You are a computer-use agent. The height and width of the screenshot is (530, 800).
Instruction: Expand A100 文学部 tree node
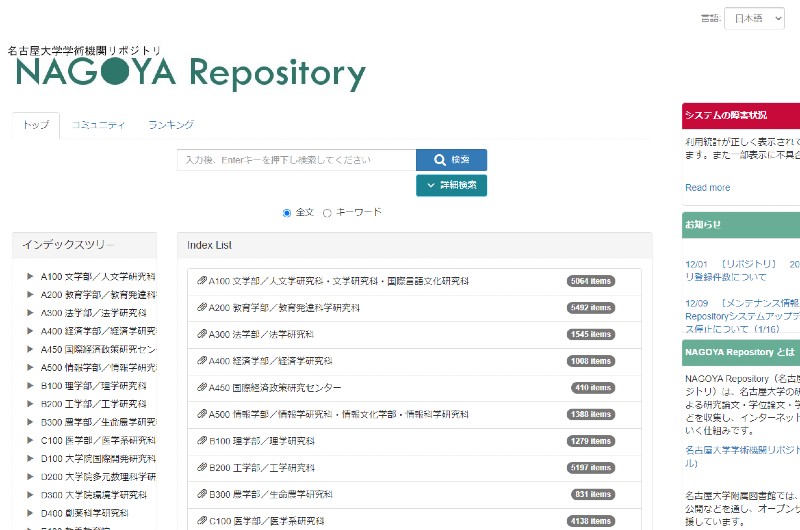30,276
